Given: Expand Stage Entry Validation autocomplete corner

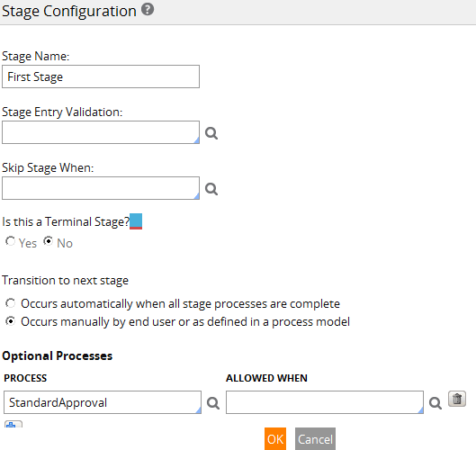Looking at the screenshot, I should click(197, 140).
